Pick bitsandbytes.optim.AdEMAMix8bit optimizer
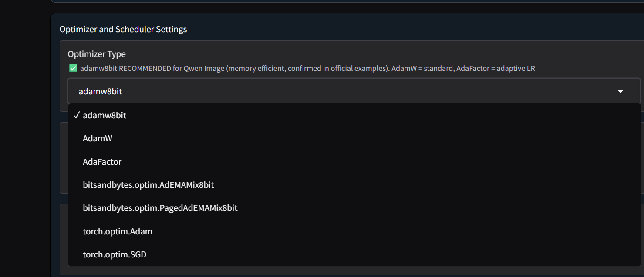 click(x=148, y=185)
